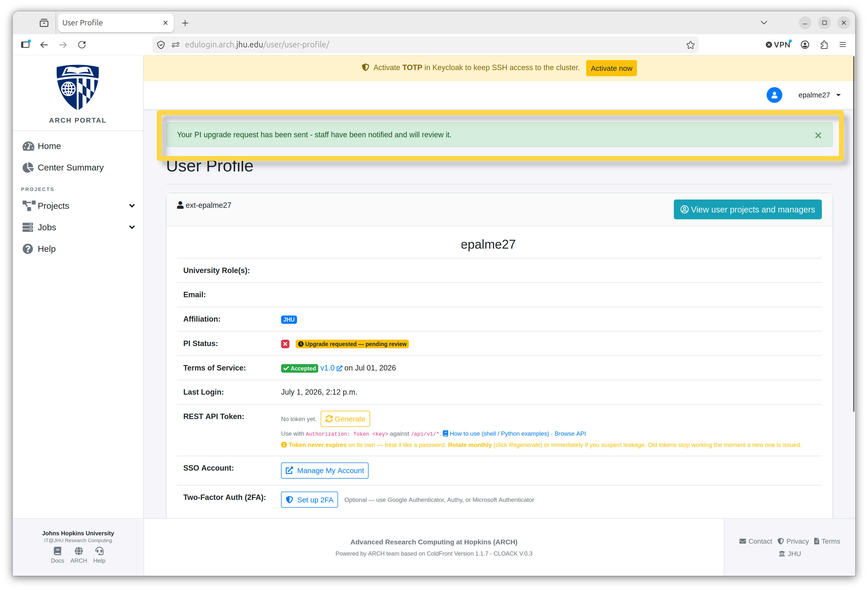Open the JHU footer link
The height and width of the screenshot is (590, 868).
790,554
